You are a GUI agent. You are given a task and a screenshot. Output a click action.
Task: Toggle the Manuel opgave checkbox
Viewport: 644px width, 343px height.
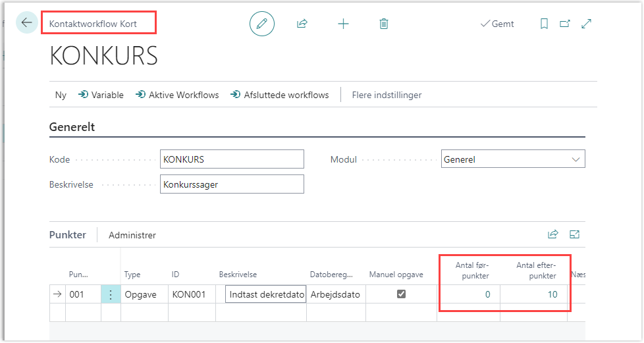(401, 294)
